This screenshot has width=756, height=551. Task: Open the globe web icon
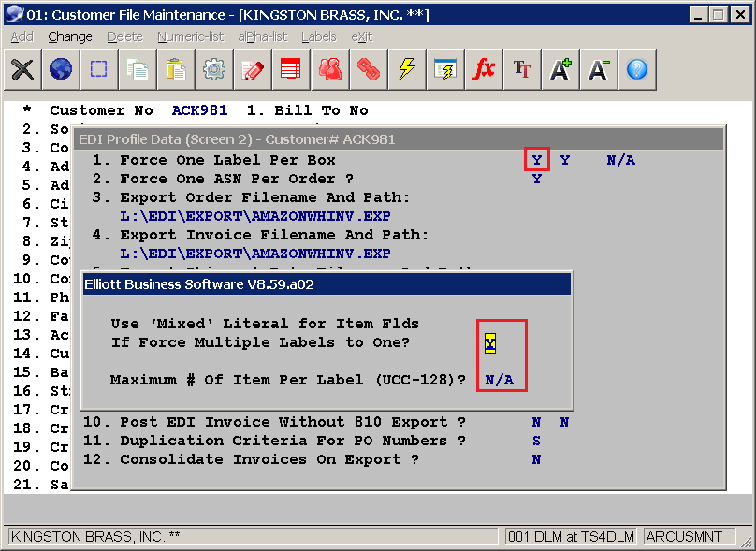click(x=61, y=69)
